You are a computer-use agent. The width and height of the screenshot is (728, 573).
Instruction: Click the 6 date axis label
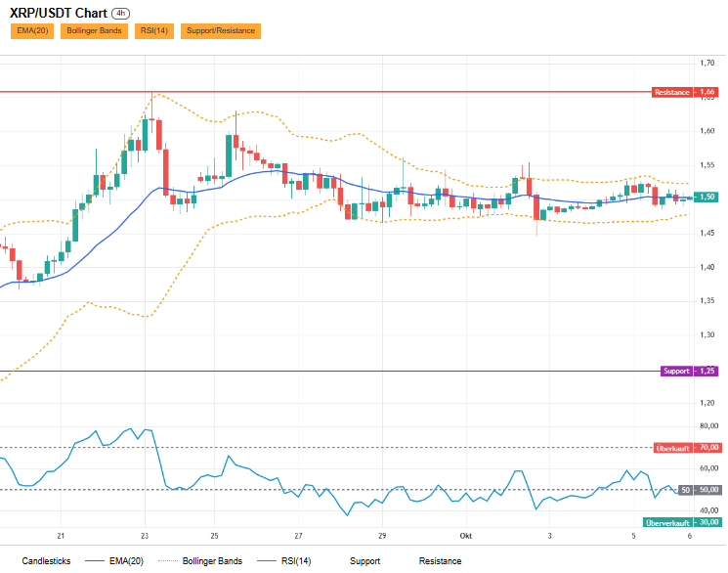(690, 536)
